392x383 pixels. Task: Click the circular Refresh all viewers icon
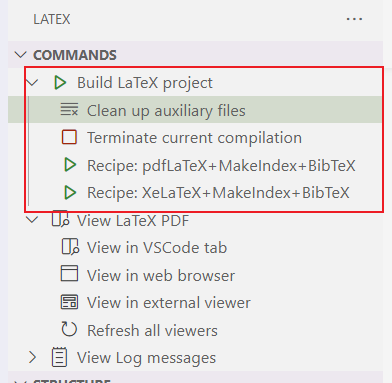pos(69,329)
